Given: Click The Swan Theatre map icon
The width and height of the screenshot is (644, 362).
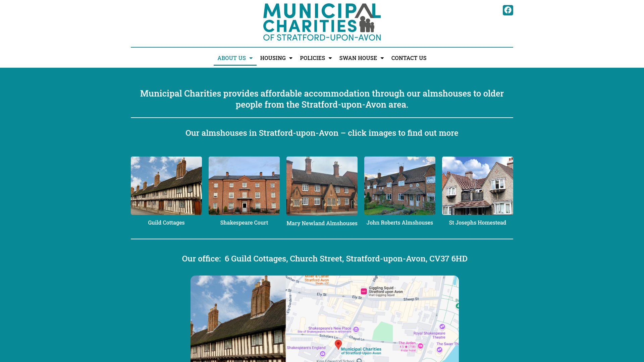Looking at the screenshot, I should [x=439, y=350].
